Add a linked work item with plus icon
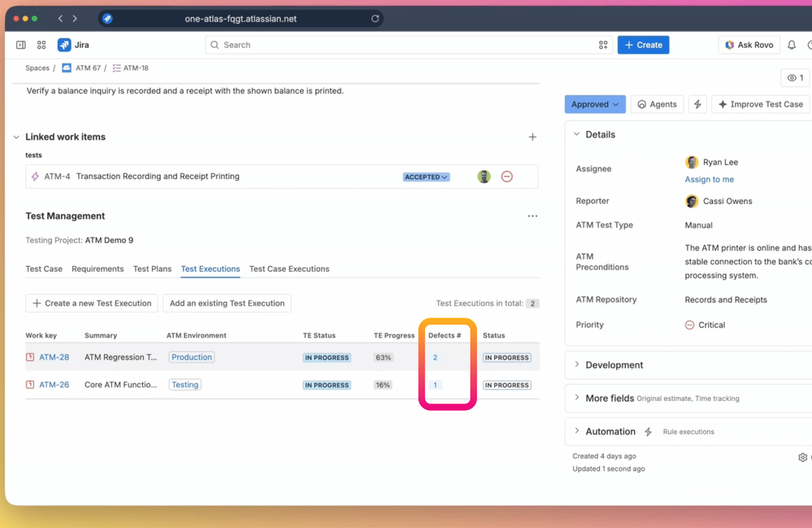The width and height of the screenshot is (812, 528). 532,137
